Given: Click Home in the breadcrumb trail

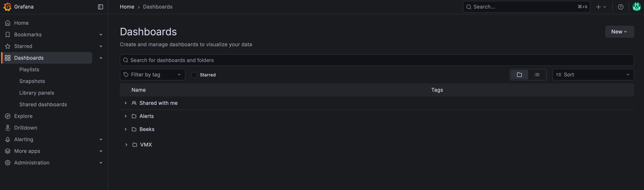Looking at the screenshot, I should (127, 7).
